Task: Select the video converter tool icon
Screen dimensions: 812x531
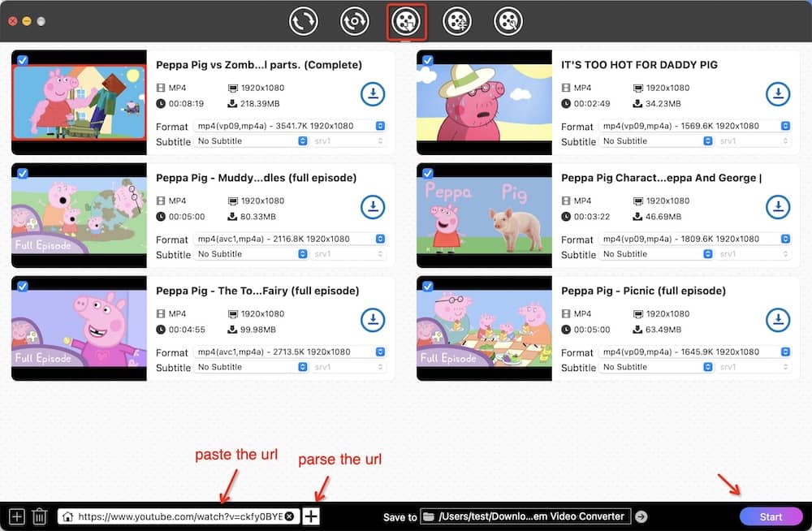Action: pos(304,21)
